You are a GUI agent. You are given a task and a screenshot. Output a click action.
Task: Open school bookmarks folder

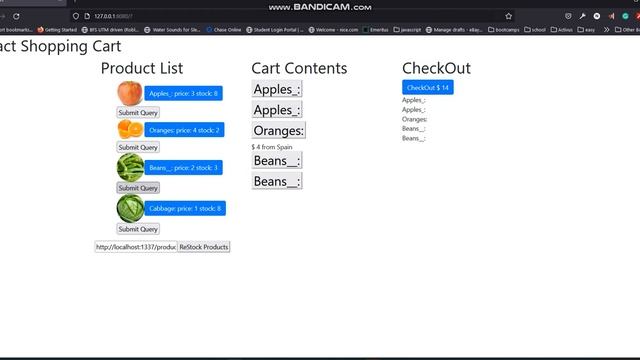pos(535,30)
